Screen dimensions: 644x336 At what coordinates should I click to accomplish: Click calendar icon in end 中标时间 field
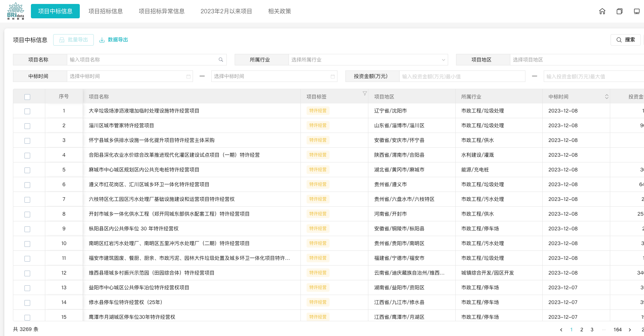(x=333, y=77)
